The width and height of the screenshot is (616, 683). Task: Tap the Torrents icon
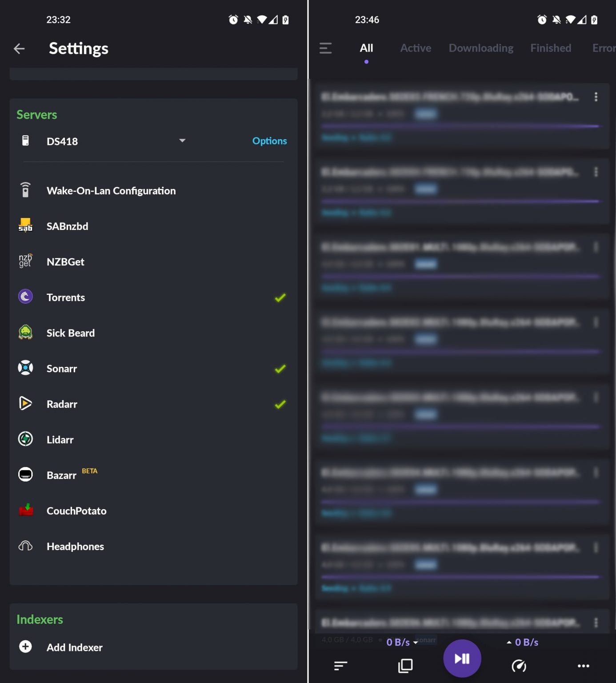click(x=25, y=297)
